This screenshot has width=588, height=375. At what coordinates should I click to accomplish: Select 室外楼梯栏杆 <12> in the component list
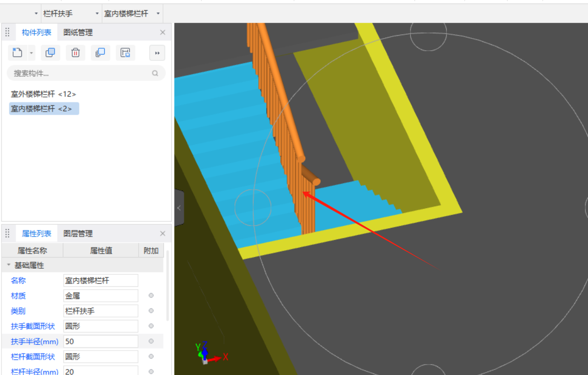[43, 94]
